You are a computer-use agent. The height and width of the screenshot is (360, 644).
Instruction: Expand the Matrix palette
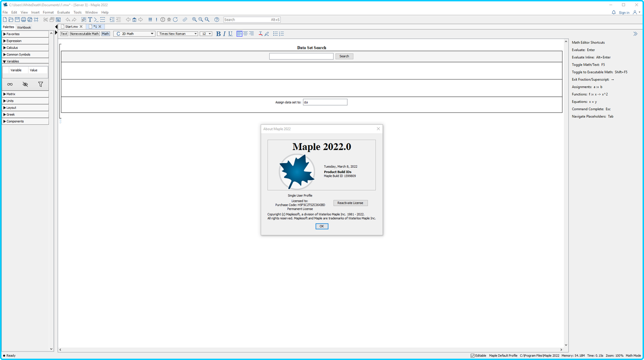click(x=25, y=94)
